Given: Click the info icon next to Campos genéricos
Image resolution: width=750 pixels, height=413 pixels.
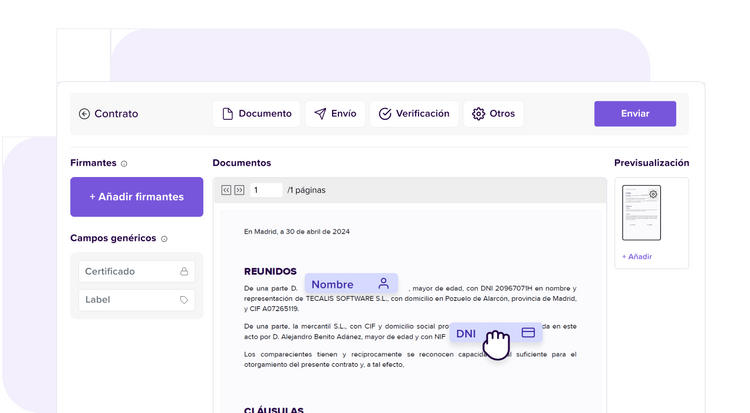Looking at the screenshot, I should 164,239.
